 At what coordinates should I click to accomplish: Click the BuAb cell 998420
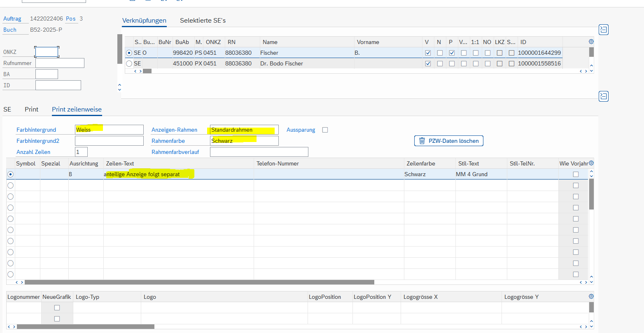click(183, 53)
